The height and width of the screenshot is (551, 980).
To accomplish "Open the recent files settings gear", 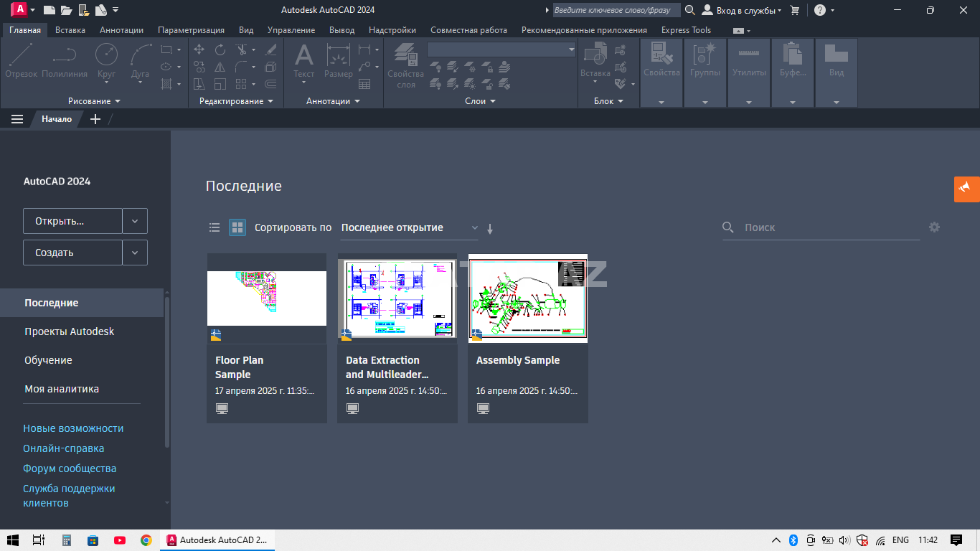I will click(934, 227).
